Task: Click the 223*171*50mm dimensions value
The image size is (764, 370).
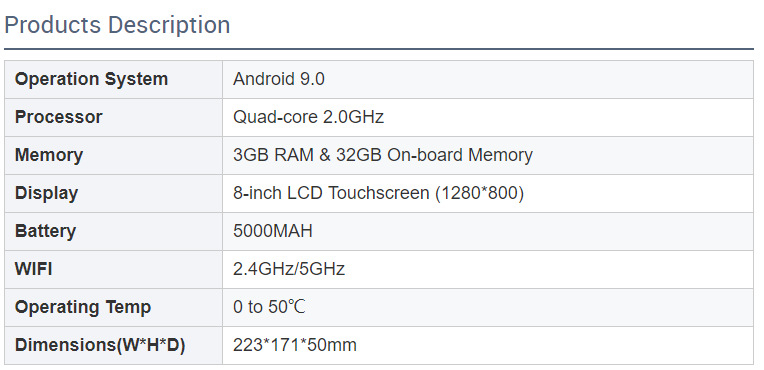Action: (295, 345)
